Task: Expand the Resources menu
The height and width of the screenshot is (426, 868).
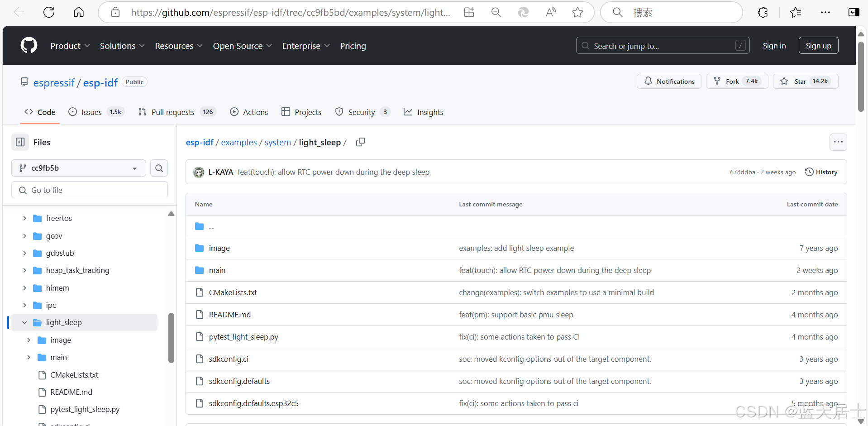Action: pos(179,46)
